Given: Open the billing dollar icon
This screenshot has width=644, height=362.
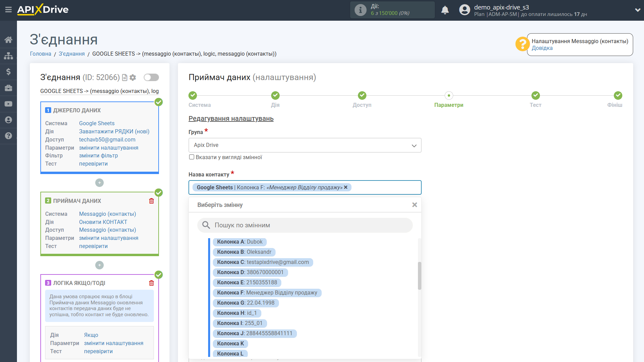Looking at the screenshot, I should (x=8, y=72).
